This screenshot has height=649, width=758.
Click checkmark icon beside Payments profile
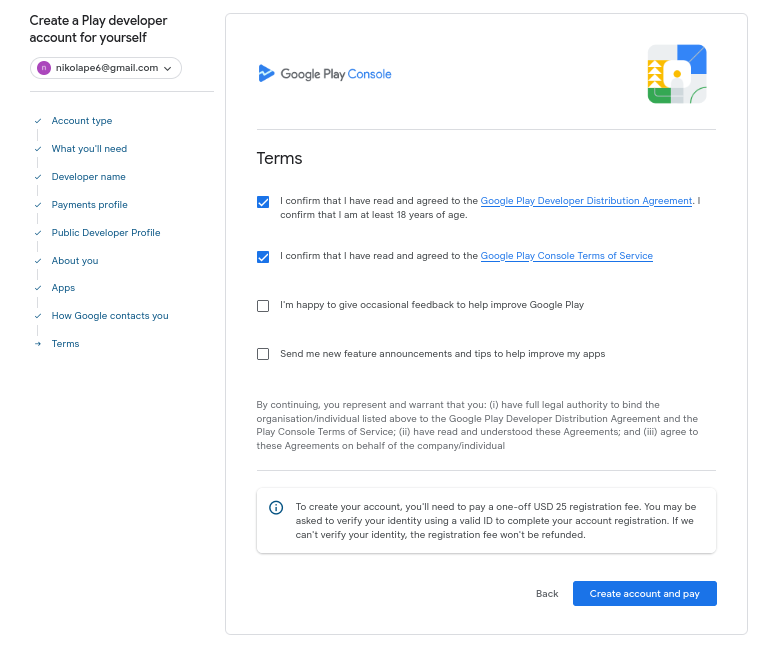[x=38, y=205]
